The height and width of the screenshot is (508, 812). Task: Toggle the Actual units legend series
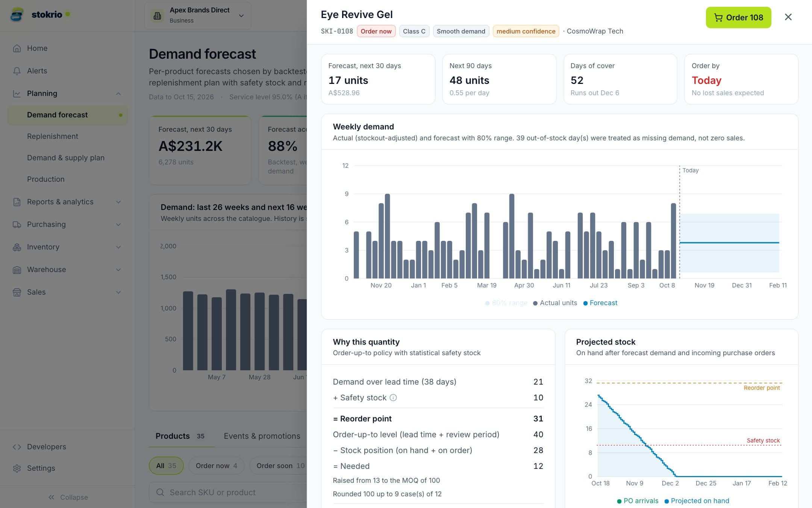[x=555, y=303]
